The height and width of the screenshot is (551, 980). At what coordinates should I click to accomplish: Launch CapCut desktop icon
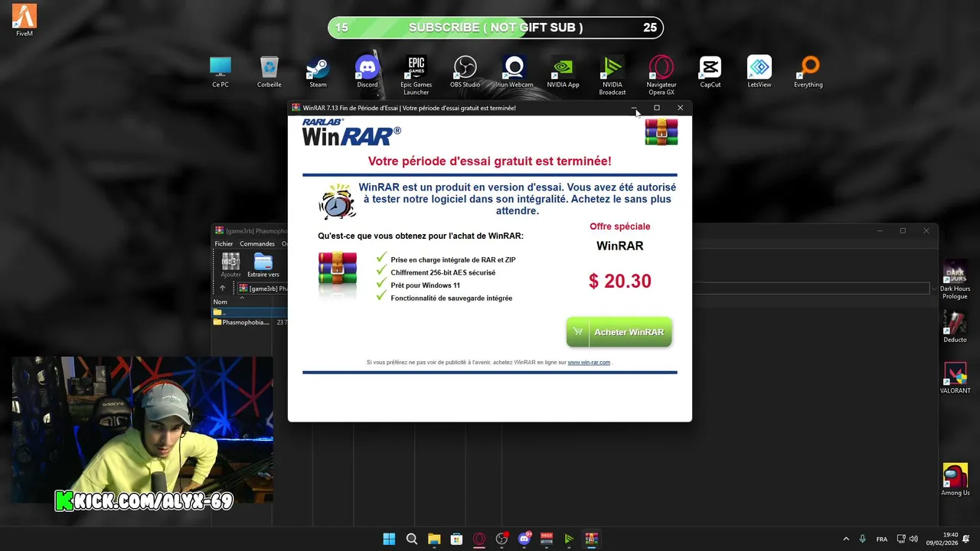coord(710,72)
